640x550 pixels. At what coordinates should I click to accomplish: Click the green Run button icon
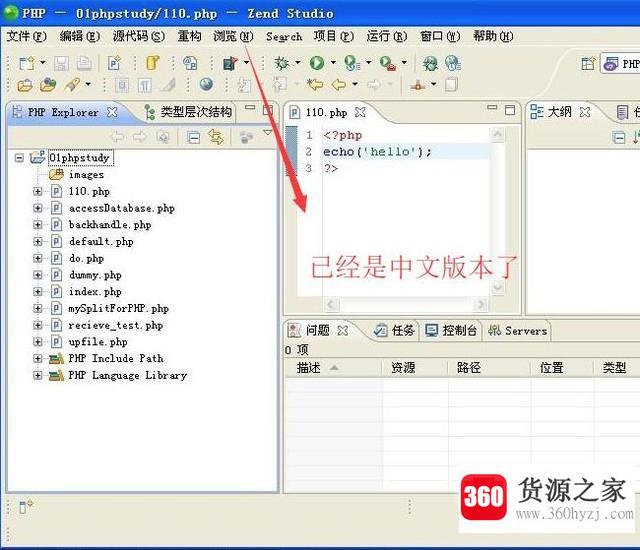317,63
